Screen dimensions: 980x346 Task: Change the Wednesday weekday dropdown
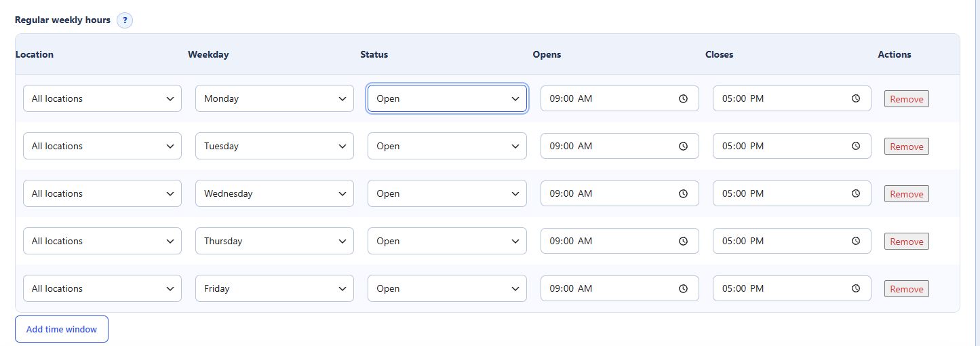tap(275, 193)
